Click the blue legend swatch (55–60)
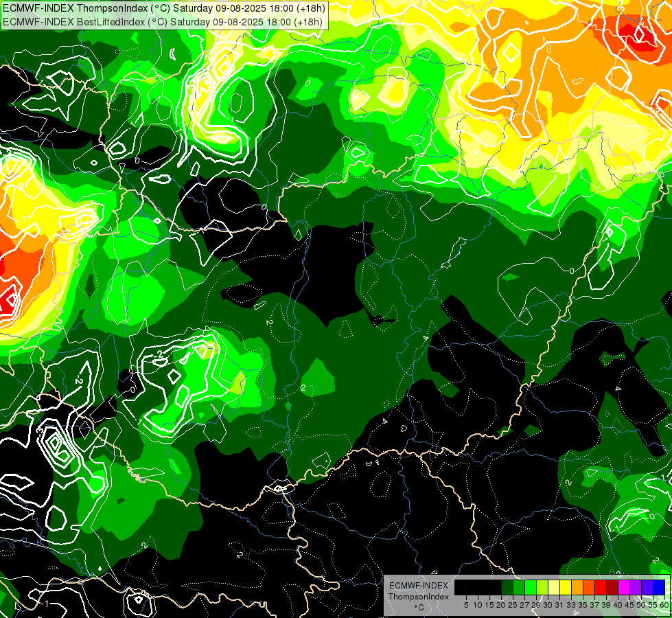The image size is (672, 618). coord(659,587)
